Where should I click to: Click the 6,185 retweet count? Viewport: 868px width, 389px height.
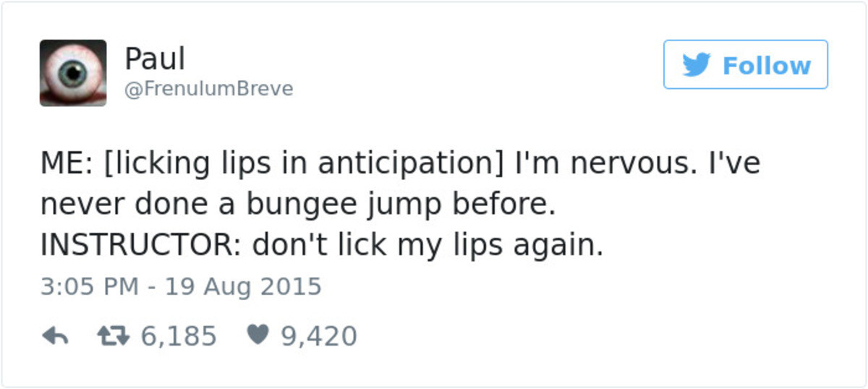click(178, 336)
